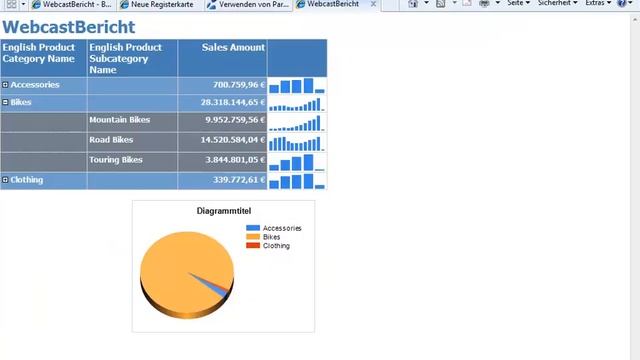The image size is (640, 360).
Task: Click the Clothing row sparkline chart
Action: pyautogui.click(x=297, y=181)
